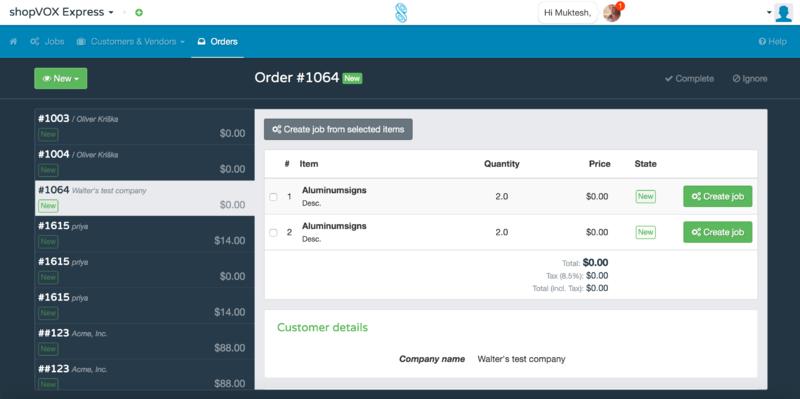Click the user profile icon at top right
The width and height of the screenshot is (800, 399).
coord(783,13)
